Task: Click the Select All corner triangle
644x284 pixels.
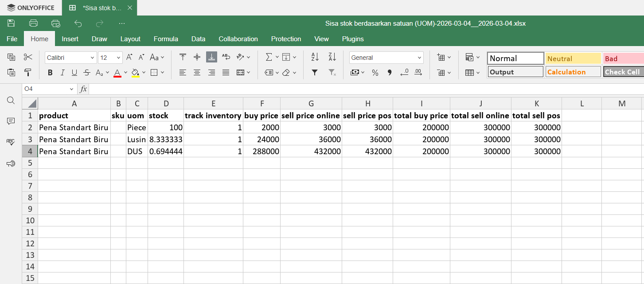Action: 30,104
